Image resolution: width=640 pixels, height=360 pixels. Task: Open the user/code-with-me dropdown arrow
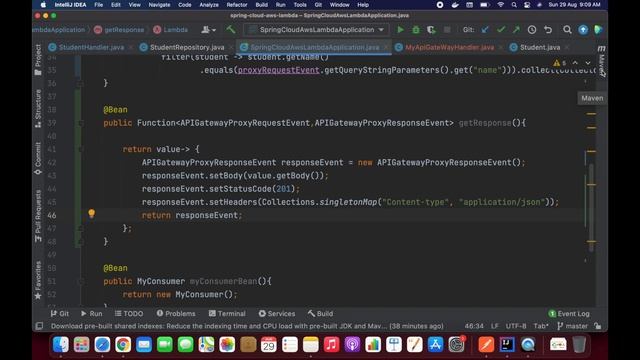[x=209, y=30]
